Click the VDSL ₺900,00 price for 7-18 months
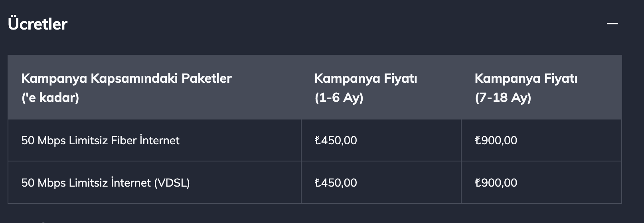The width and height of the screenshot is (644, 223). point(496,183)
